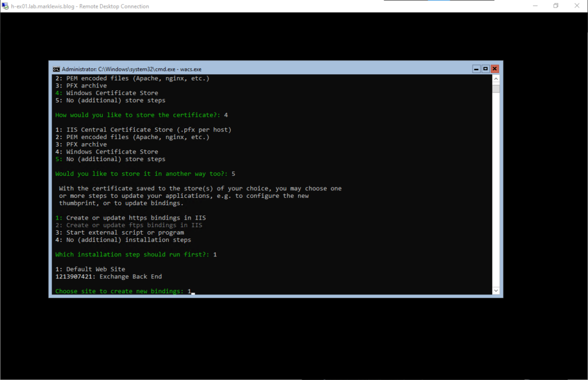
Task: Minimize the Remote Desktop Connection window
Action: coord(535,6)
